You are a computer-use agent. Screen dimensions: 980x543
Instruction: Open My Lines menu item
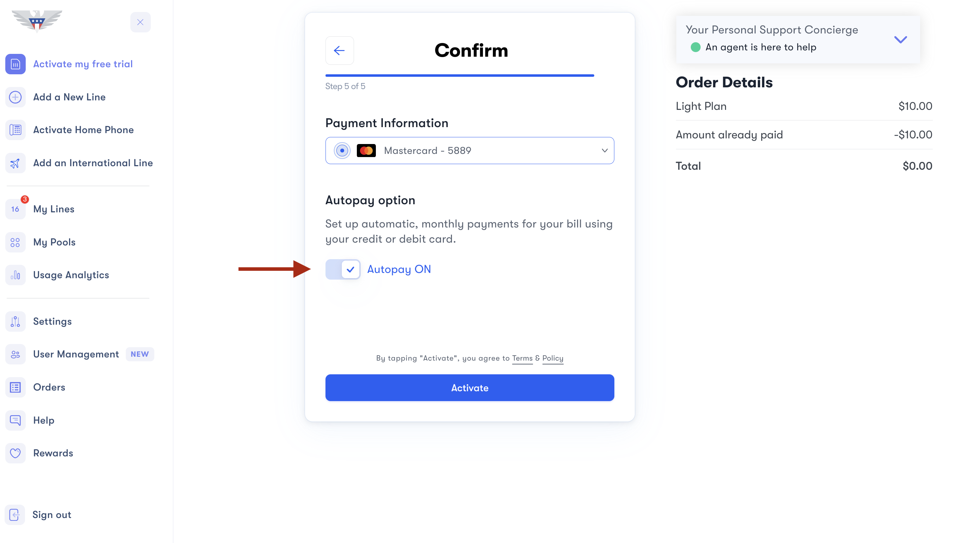[x=54, y=209]
